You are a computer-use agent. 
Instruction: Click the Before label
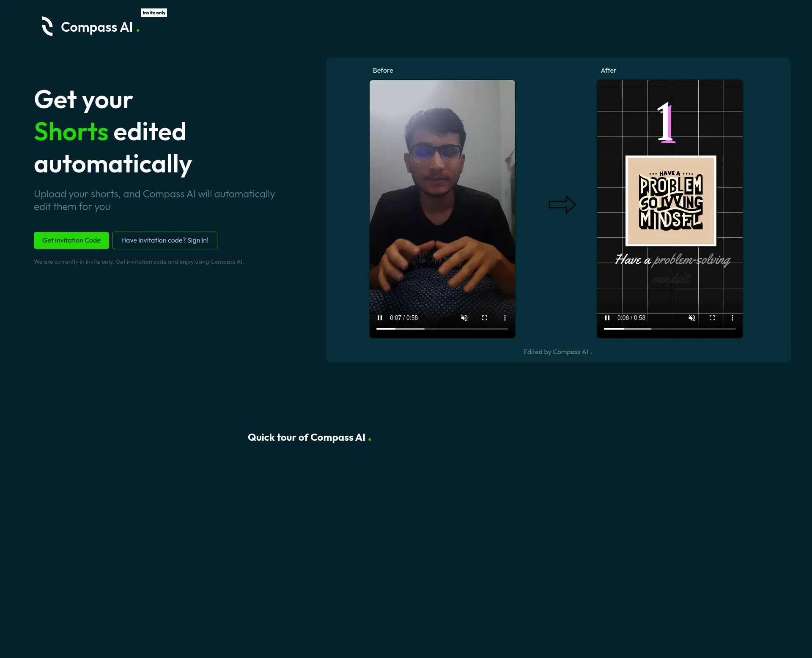[x=383, y=71]
